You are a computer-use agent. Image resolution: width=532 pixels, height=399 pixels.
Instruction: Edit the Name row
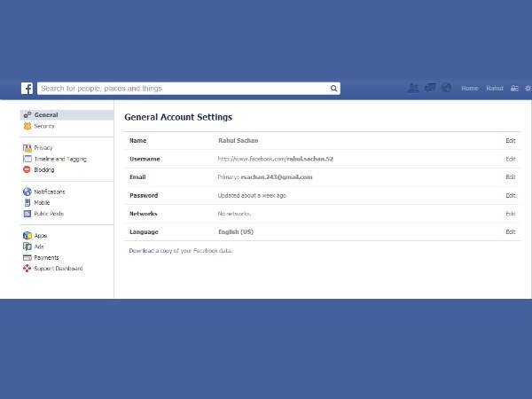pos(511,140)
